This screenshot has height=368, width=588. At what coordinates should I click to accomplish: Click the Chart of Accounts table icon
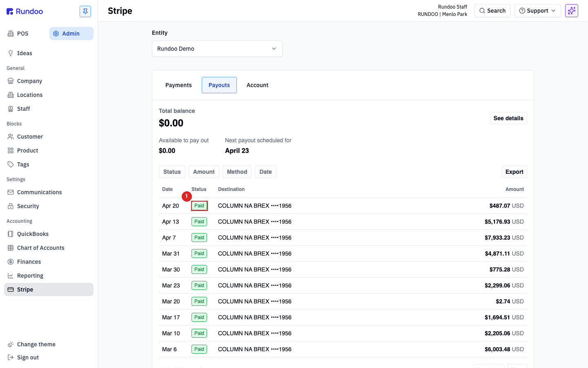click(11, 248)
